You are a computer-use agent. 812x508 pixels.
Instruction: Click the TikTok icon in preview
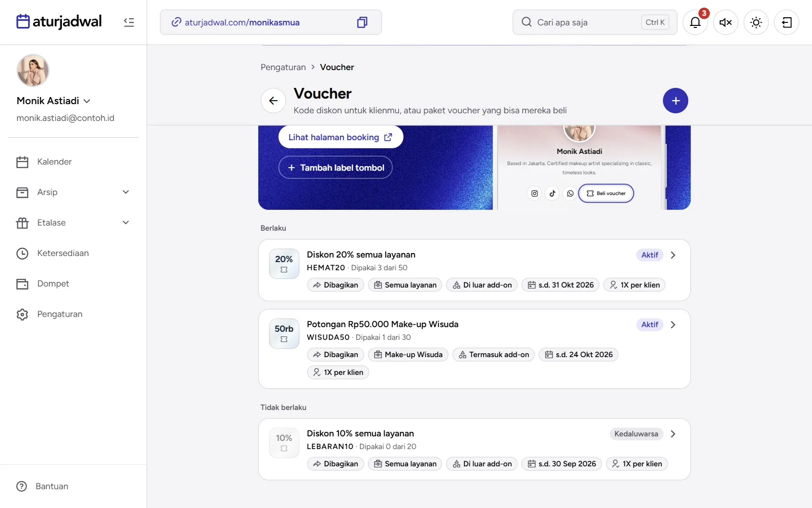[552, 194]
